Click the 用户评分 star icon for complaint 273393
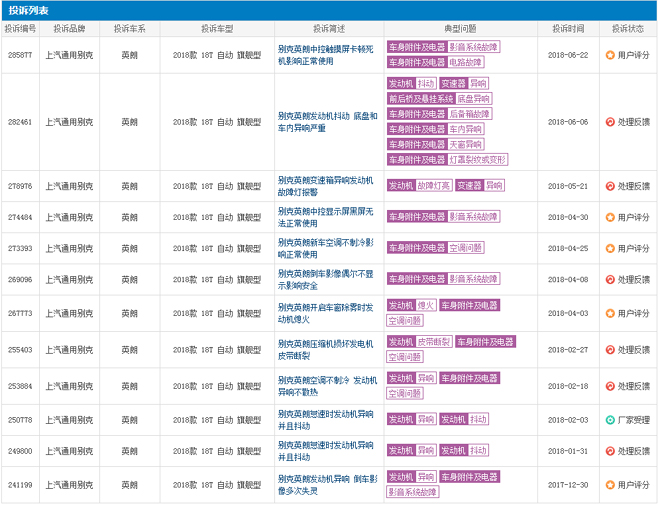 click(x=610, y=248)
